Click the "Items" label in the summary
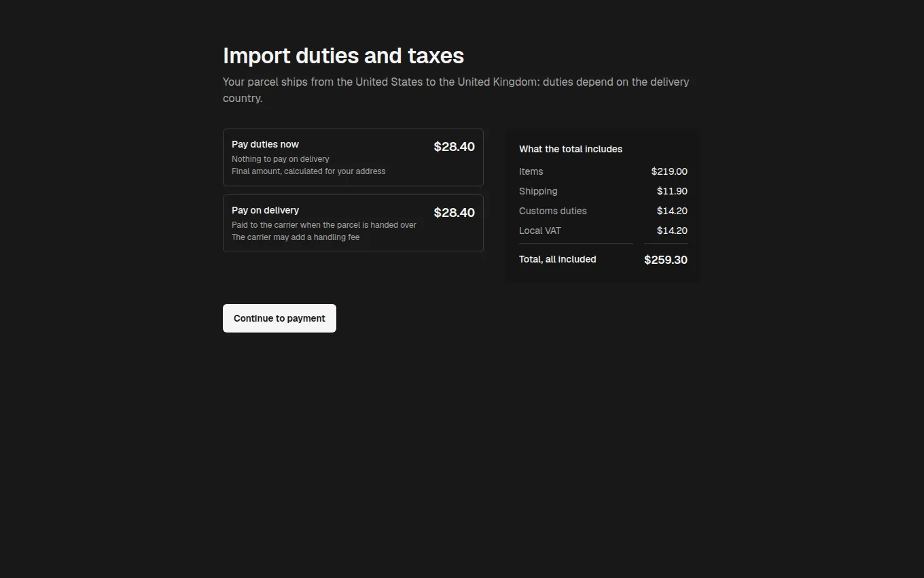Image resolution: width=924 pixels, height=578 pixels. point(531,171)
